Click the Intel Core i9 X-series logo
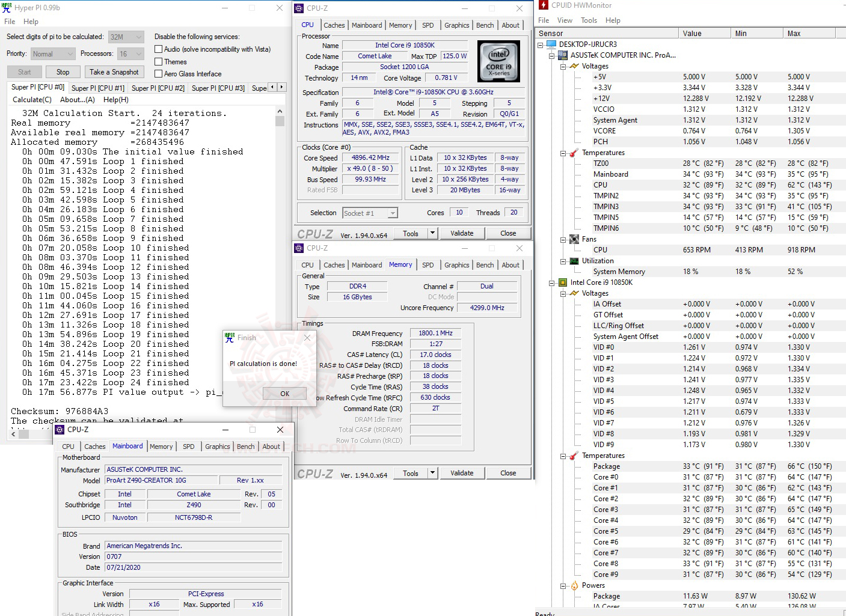 (498, 61)
